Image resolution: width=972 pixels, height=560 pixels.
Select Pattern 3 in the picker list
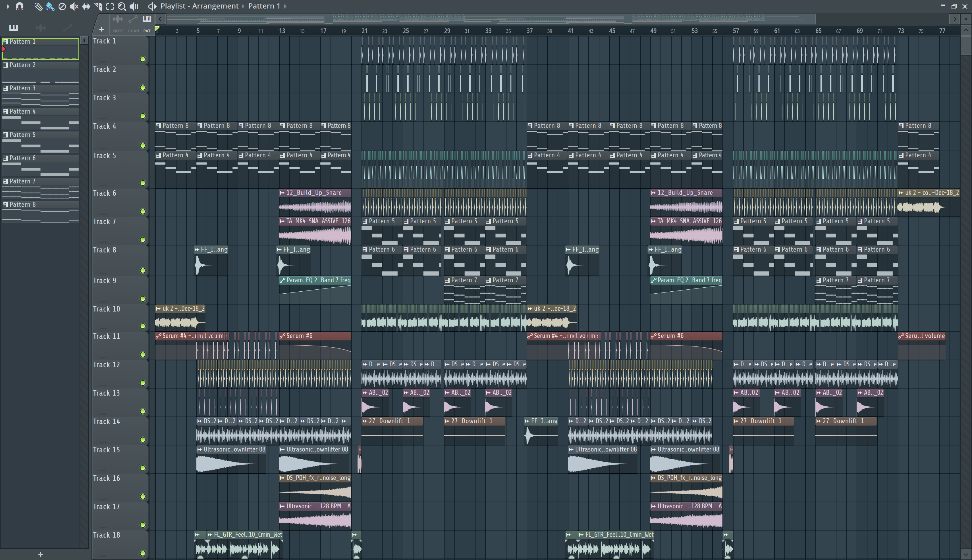(40, 95)
